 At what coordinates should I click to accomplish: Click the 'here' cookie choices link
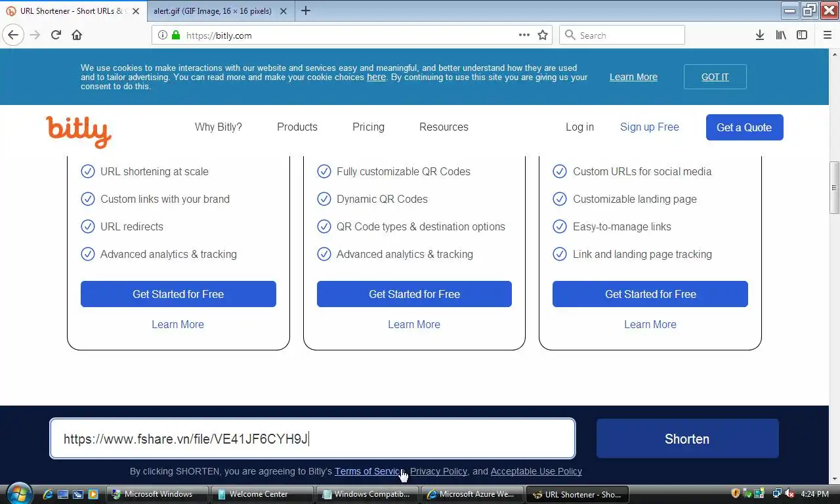(x=376, y=77)
